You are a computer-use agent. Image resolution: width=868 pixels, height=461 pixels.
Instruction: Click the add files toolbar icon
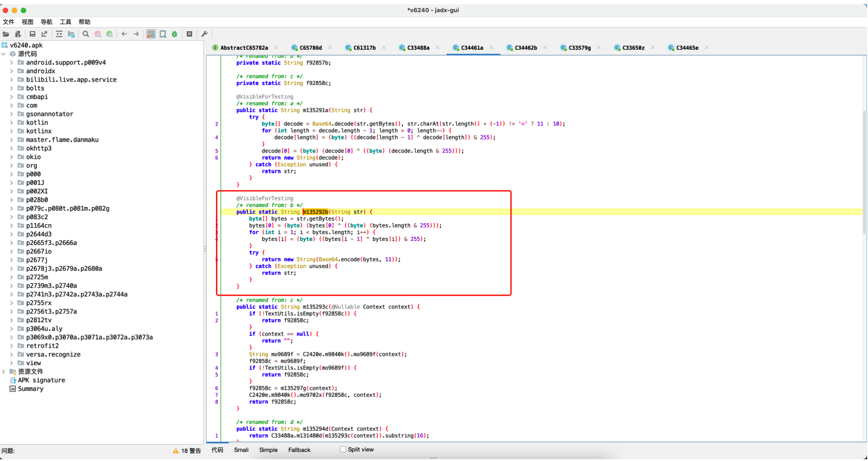tap(18, 34)
